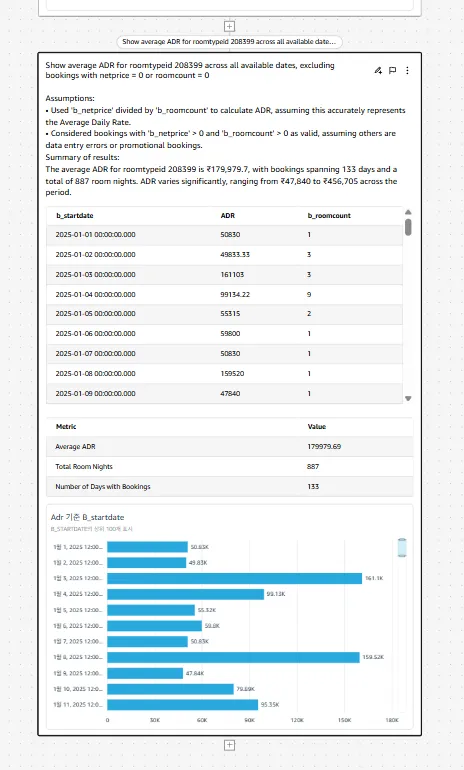This screenshot has height=770, width=464.
Task: Sort by the b_roomcount column header
Action: (329, 216)
